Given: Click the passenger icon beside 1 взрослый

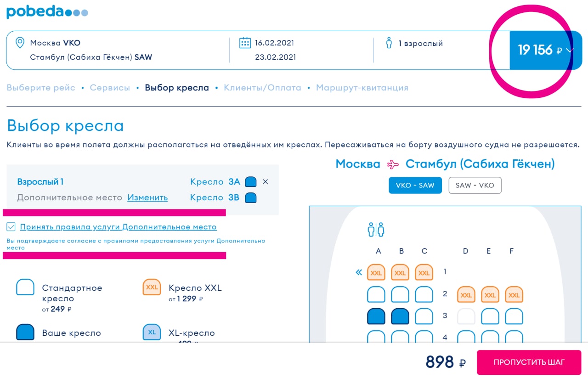Looking at the screenshot, I should tap(389, 43).
